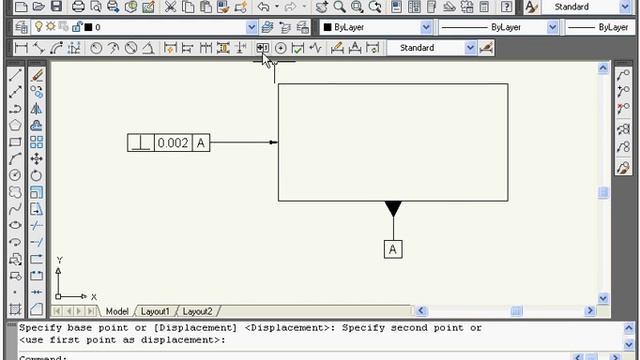Click Make Object's Layer Current button

[x=267, y=27]
